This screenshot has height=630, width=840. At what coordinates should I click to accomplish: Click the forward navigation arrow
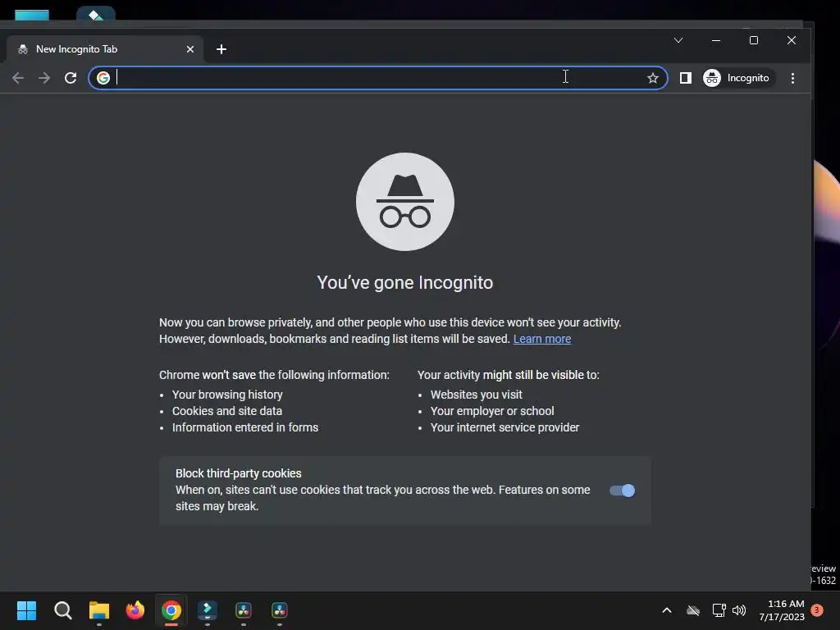click(44, 78)
